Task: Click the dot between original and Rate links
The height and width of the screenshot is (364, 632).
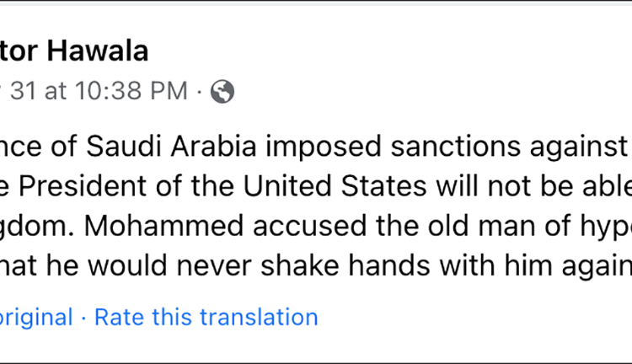Action: point(83,318)
